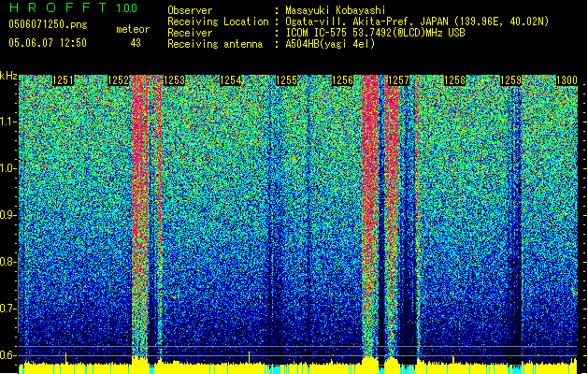Click the 1.1 kHz axis tick label
The image size is (588, 374).
[x=7, y=122]
